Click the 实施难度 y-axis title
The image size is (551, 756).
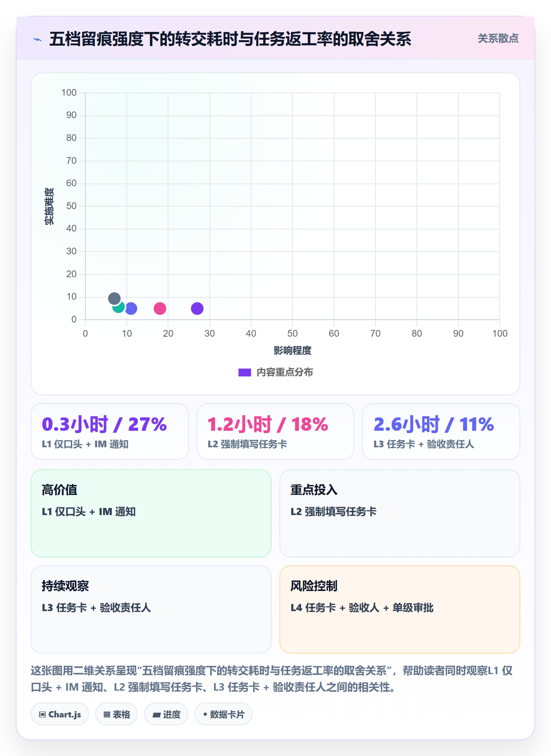pyautogui.click(x=49, y=206)
